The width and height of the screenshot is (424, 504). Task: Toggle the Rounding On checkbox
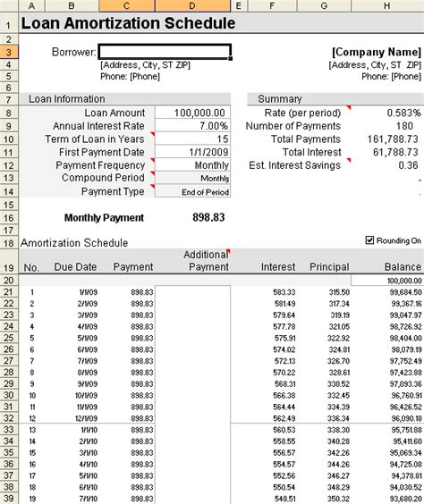click(369, 240)
